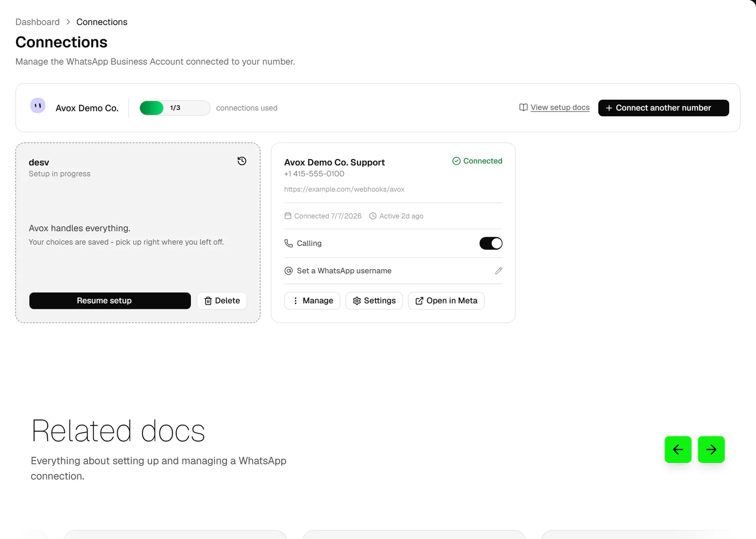Go to previous related doc with left arrow
The height and width of the screenshot is (539, 756).
click(x=678, y=449)
